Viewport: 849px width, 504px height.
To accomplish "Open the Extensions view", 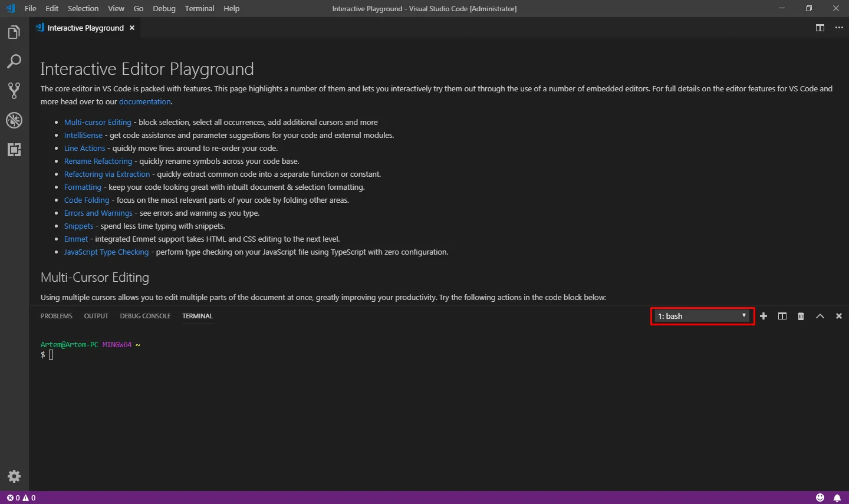I will click(x=14, y=150).
